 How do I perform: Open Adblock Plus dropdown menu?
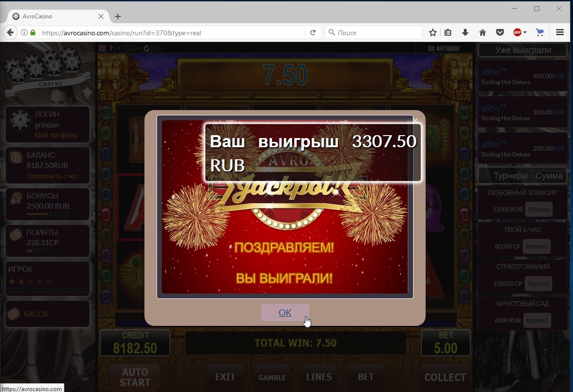coord(520,32)
